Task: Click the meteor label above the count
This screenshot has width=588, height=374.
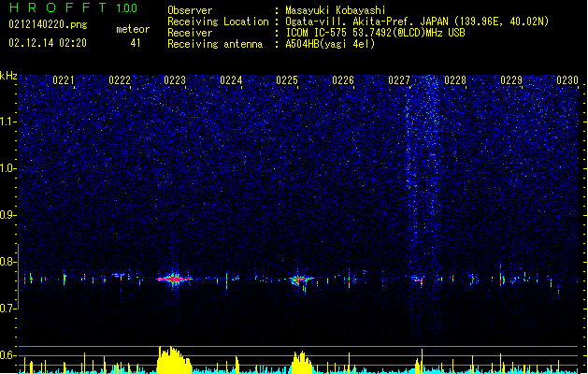Action: (x=133, y=29)
